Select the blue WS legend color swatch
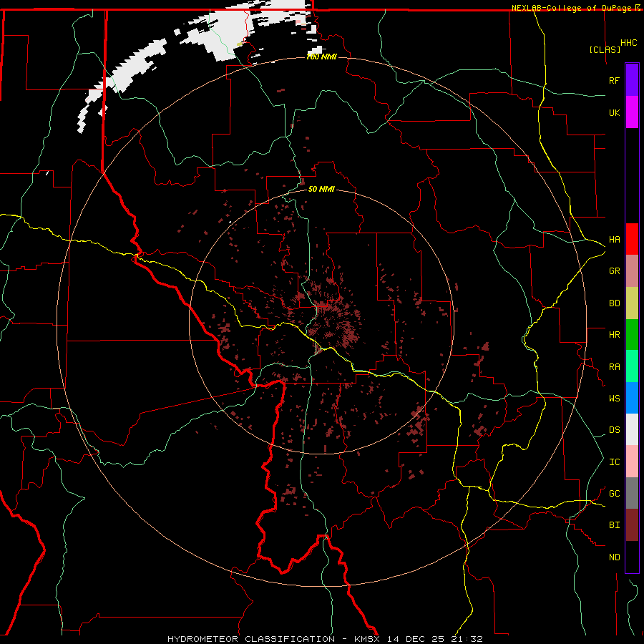644x644 pixels. point(632,398)
